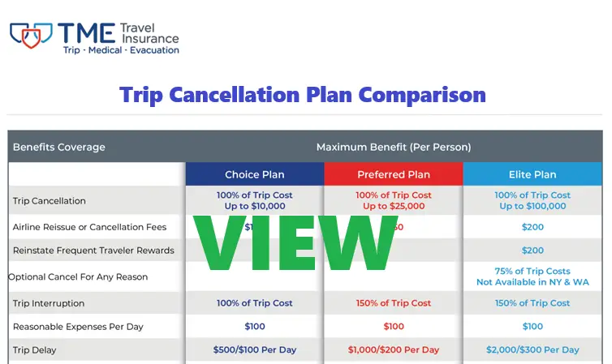Click Elite Plan's Up to $100,000 cell
Image resolution: width=612 pixels, height=364 pixels.
[x=532, y=207]
